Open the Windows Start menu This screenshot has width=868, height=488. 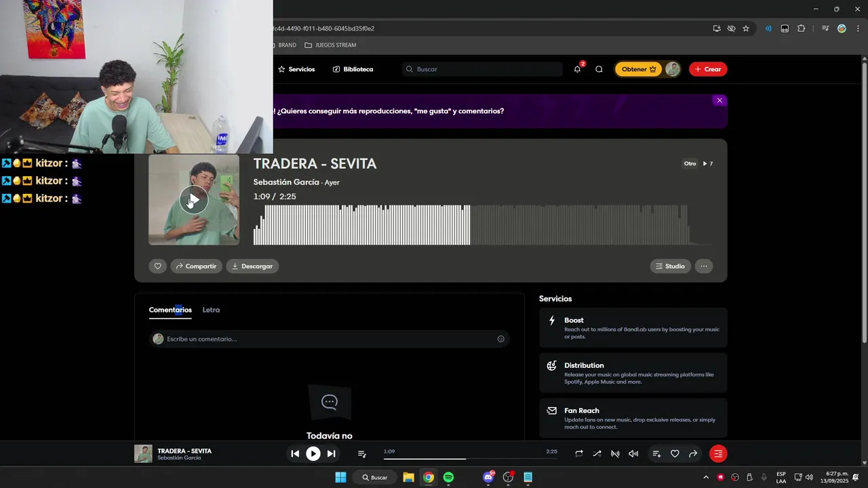click(x=340, y=477)
